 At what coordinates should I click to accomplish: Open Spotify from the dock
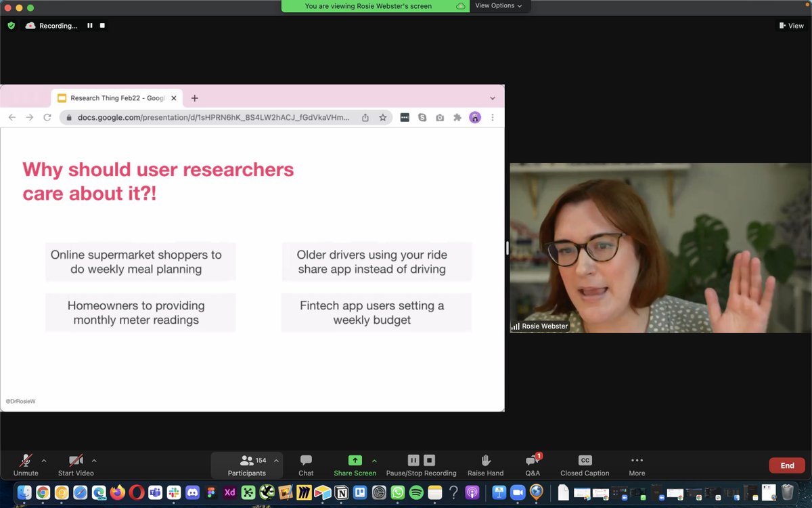[417, 492]
